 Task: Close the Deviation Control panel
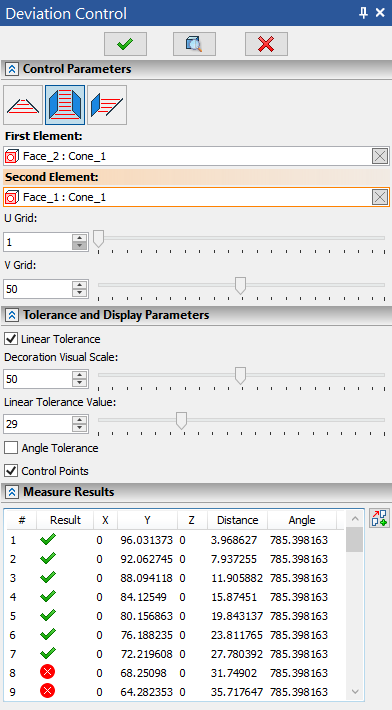[x=380, y=13]
